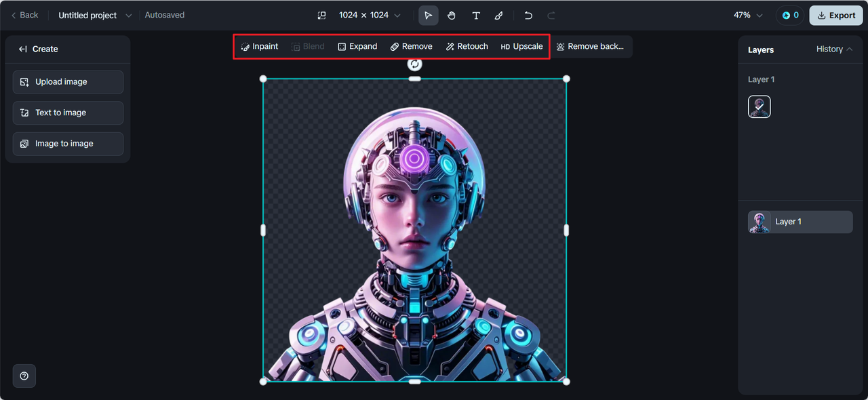868x400 pixels.
Task: Click the top edge resize handle
Action: 415,79
